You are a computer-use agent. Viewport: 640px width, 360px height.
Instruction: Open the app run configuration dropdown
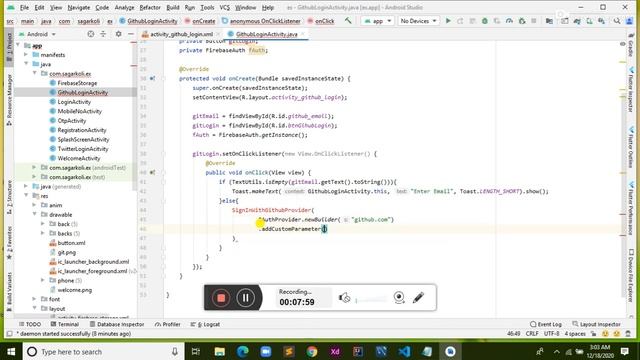point(377,21)
